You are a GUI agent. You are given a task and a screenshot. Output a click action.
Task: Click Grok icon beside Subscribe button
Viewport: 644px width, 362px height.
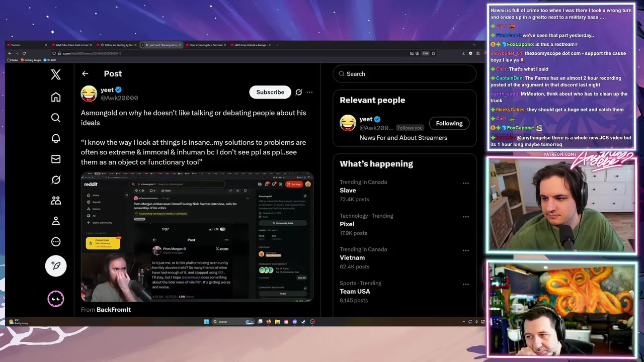[298, 92]
